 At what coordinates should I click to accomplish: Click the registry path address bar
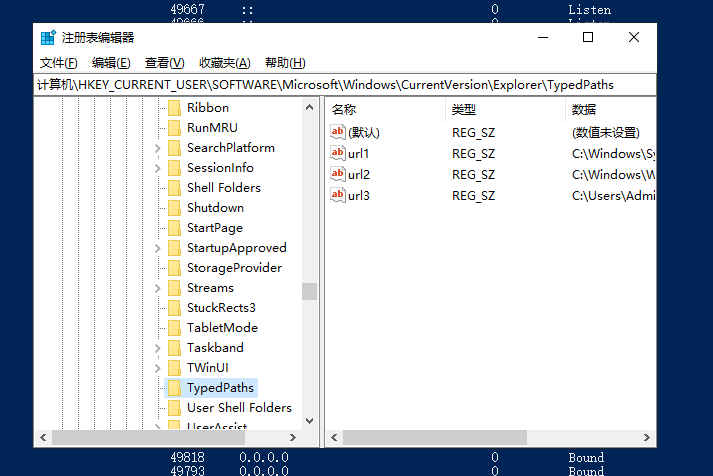345,85
